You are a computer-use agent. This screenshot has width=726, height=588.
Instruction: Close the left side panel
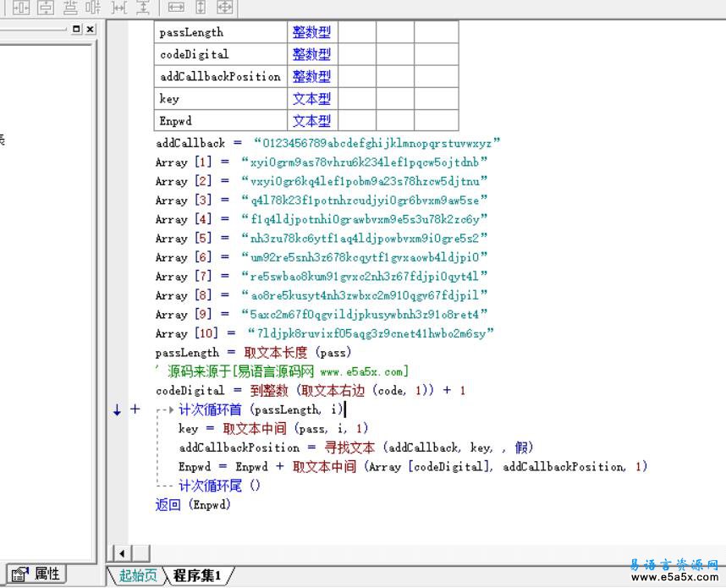[91, 29]
